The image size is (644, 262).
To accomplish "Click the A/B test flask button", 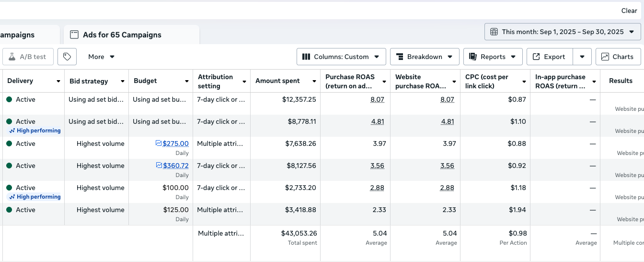I will pyautogui.click(x=27, y=57).
